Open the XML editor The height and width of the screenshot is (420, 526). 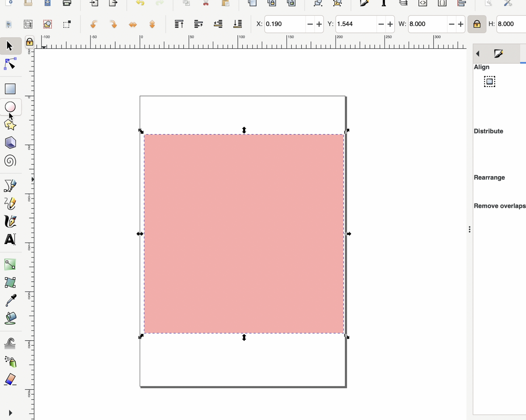click(x=423, y=4)
